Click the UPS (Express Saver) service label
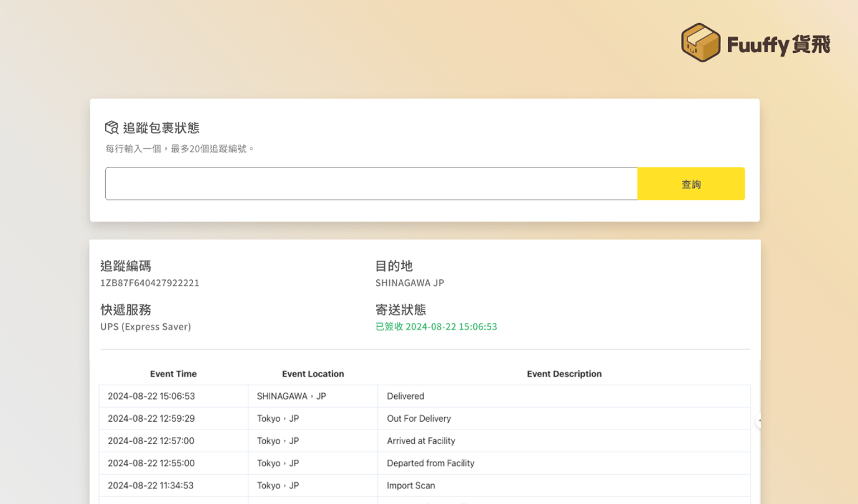The height and width of the screenshot is (504, 858). (x=145, y=326)
